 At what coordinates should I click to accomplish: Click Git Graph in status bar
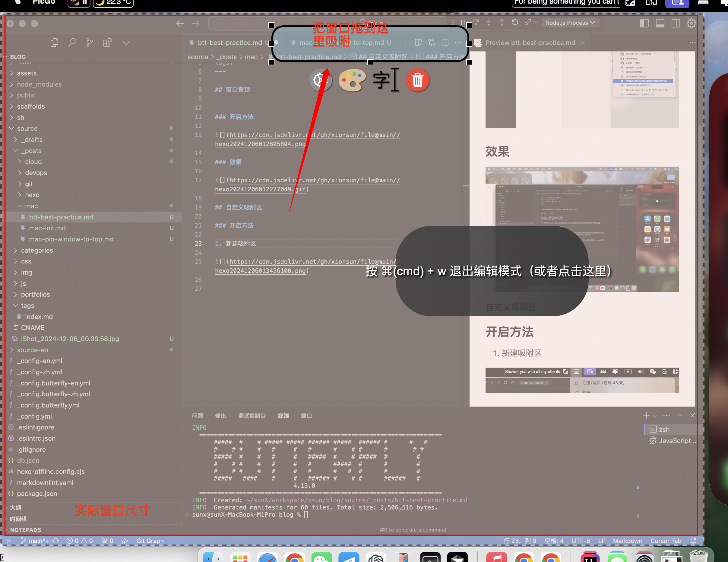[x=150, y=541]
